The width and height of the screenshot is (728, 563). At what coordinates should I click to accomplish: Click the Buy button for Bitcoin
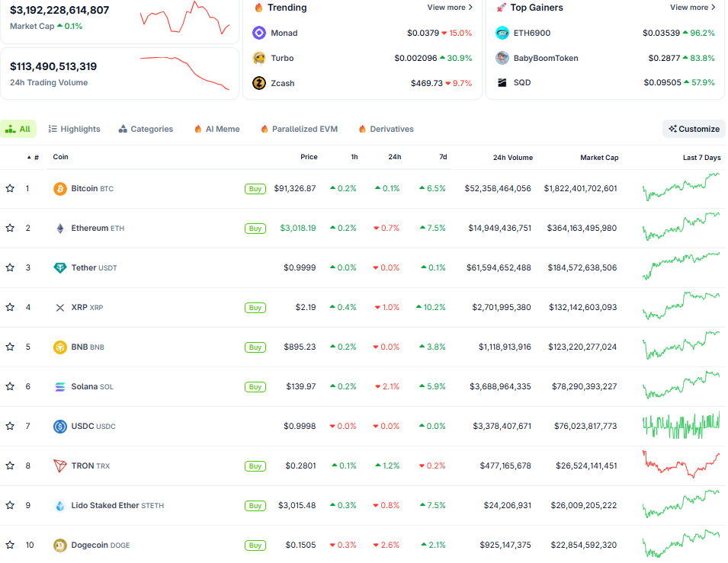point(255,188)
